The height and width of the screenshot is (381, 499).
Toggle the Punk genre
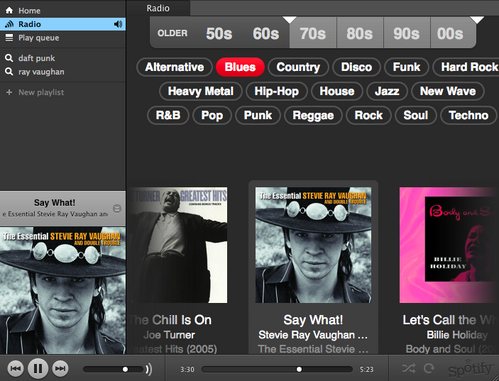tap(258, 115)
